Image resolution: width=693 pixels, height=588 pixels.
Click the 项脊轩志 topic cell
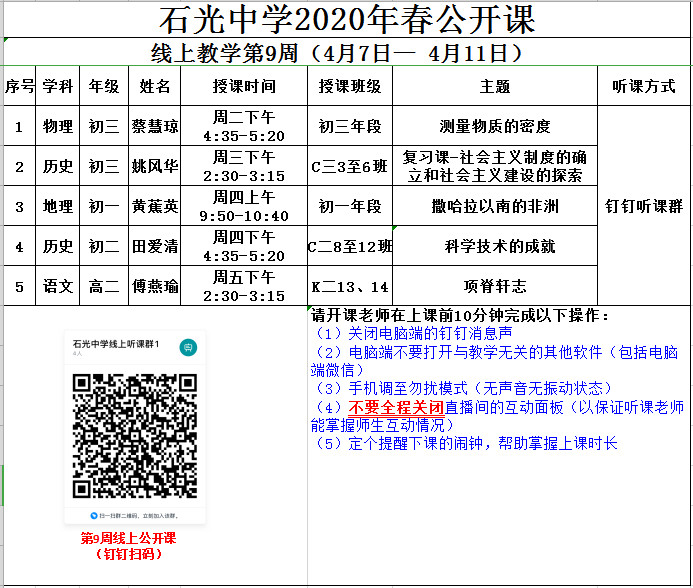[x=495, y=286]
